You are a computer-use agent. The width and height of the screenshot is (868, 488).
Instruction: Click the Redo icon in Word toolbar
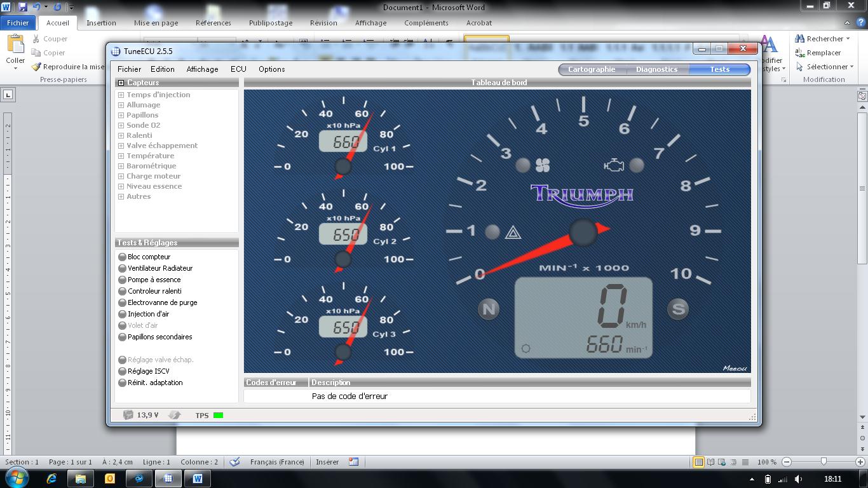point(57,7)
